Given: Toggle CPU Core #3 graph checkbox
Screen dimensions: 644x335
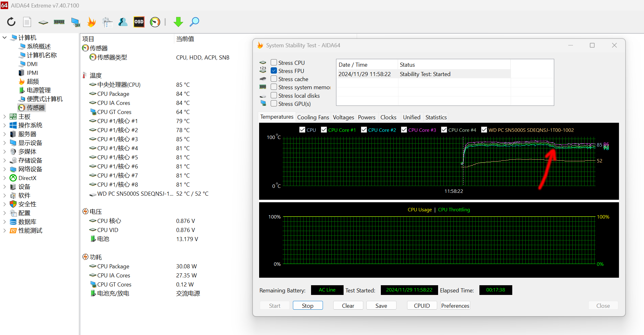Looking at the screenshot, I should click(404, 130).
